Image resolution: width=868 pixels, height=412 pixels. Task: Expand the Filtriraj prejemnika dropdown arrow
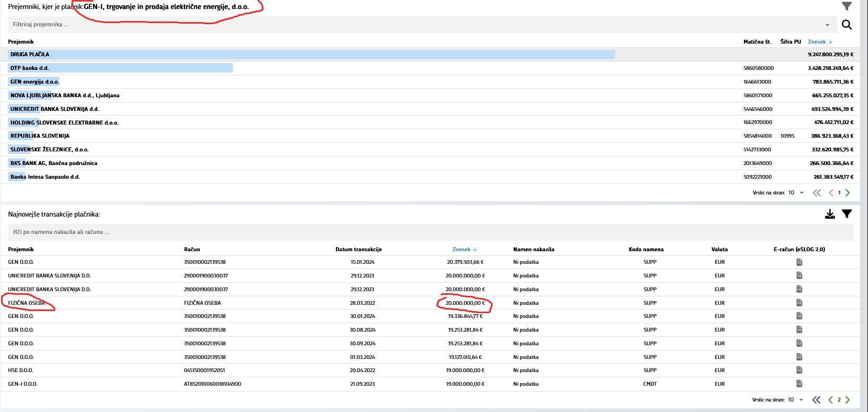coord(828,25)
